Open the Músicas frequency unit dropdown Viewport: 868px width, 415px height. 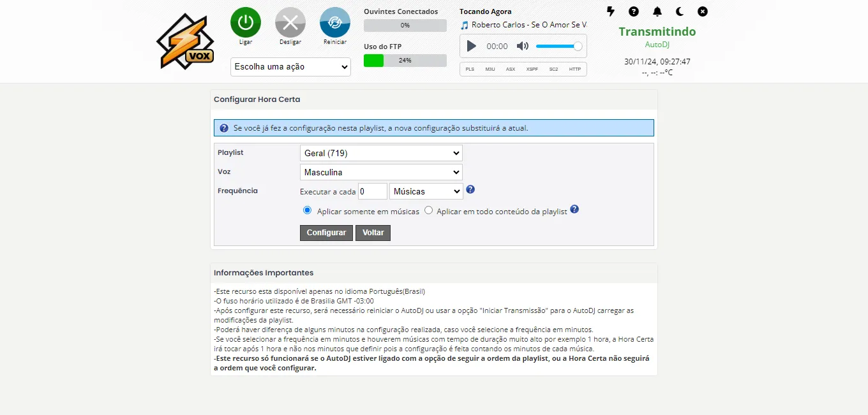click(x=426, y=191)
